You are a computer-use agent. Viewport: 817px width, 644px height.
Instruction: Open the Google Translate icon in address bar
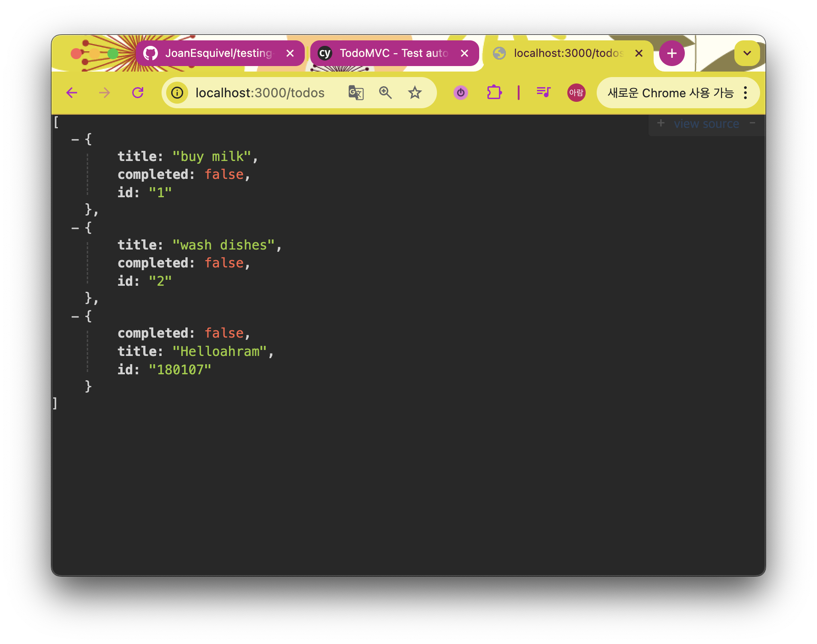click(356, 93)
